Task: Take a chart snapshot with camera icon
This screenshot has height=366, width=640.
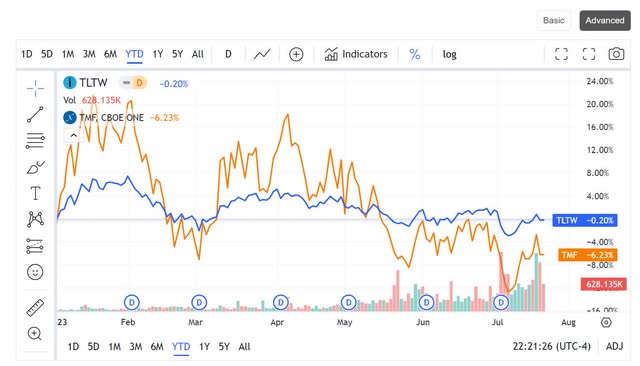Action: [x=616, y=54]
